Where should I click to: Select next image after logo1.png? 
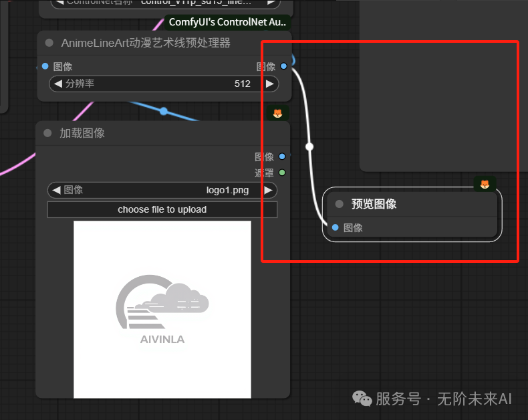click(269, 190)
